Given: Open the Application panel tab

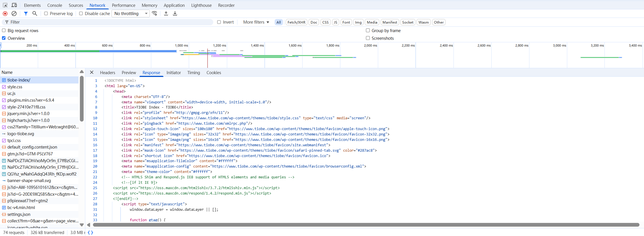Looking at the screenshot, I should tap(174, 5).
